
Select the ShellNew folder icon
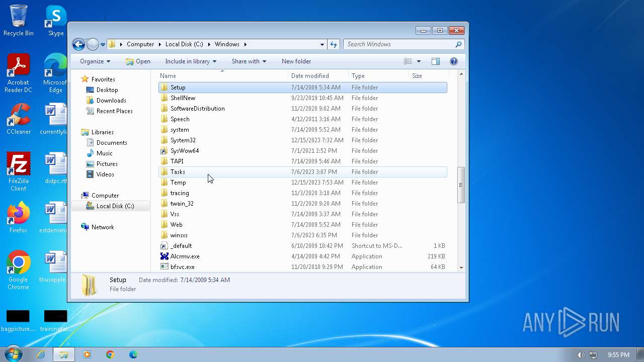coord(164,98)
